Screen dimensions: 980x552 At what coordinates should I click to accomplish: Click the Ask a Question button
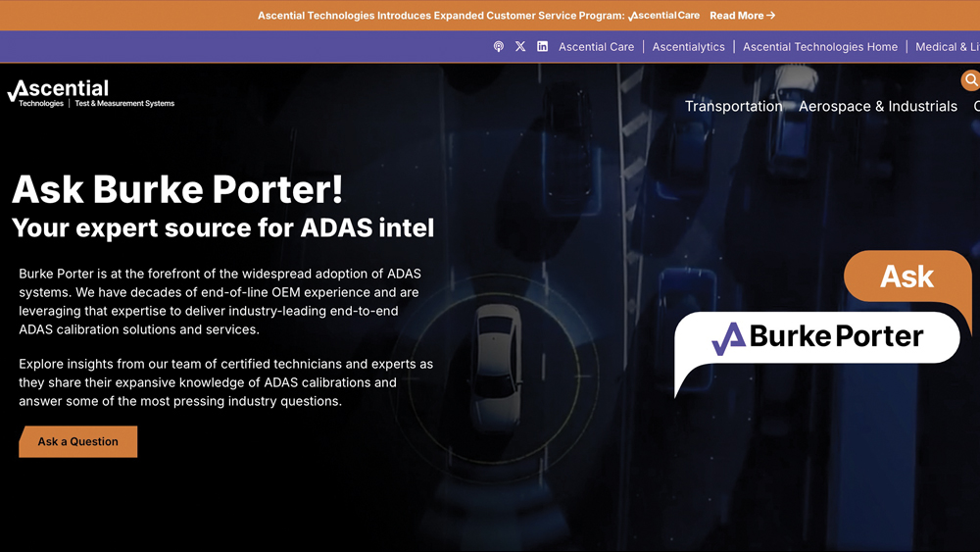pyautogui.click(x=78, y=441)
